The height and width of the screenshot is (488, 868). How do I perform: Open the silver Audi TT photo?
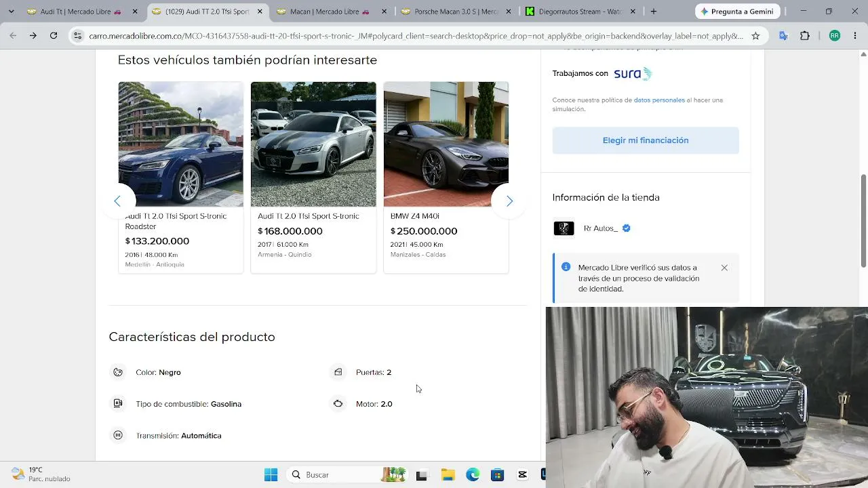coord(313,144)
